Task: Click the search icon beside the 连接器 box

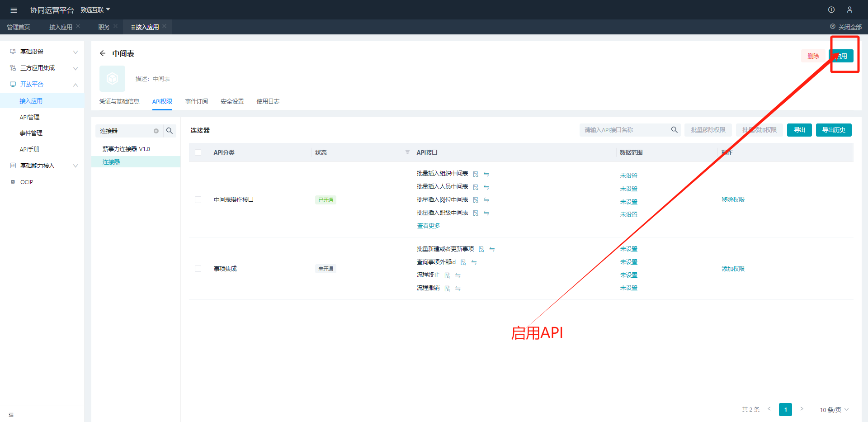Action: tap(170, 131)
